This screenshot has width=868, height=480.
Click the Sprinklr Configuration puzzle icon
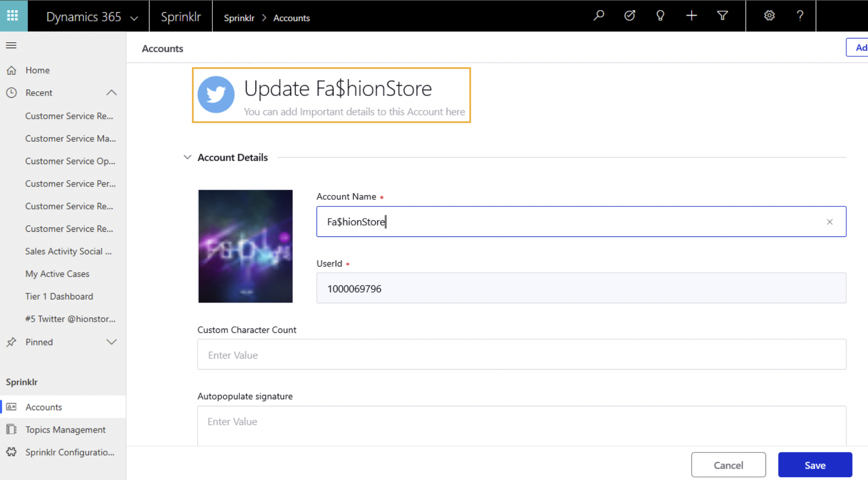pos(12,453)
